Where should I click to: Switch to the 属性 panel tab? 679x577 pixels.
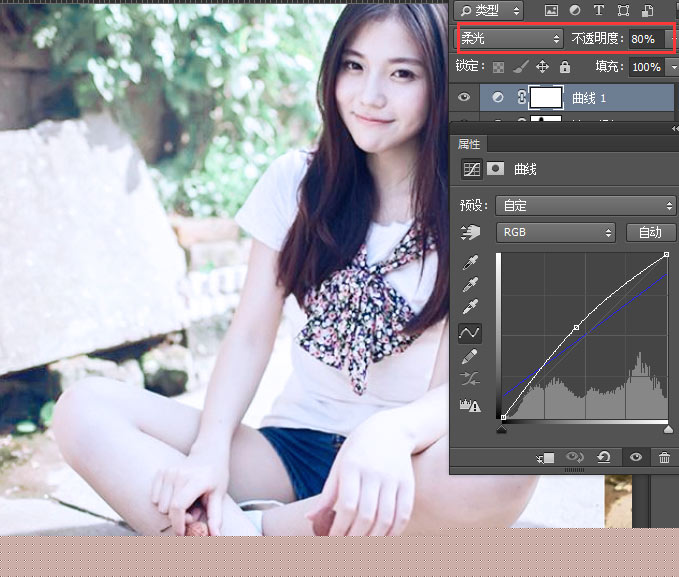[x=470, y=144]
